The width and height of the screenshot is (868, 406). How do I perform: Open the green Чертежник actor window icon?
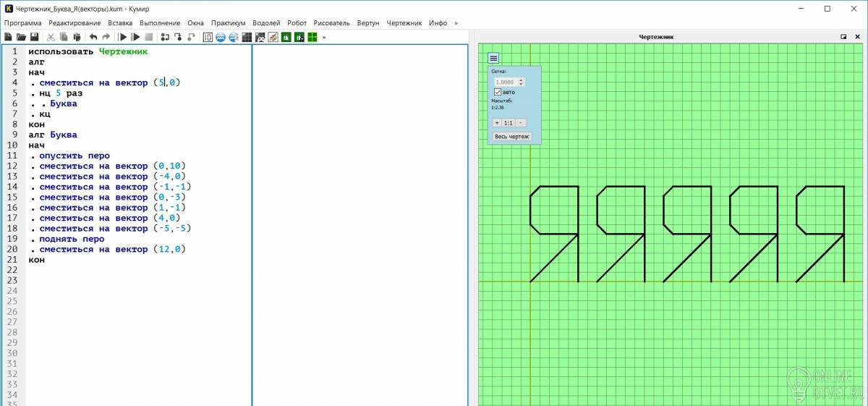(312, 37)
